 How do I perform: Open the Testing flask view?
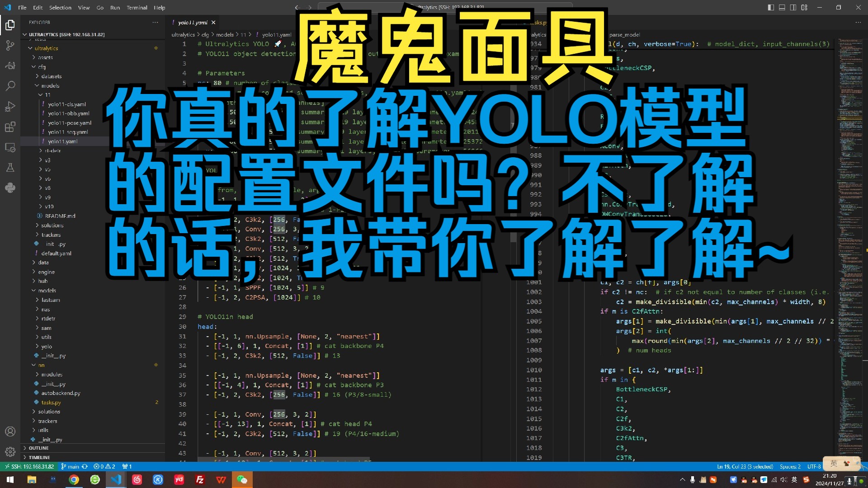[x=10, y=168]
